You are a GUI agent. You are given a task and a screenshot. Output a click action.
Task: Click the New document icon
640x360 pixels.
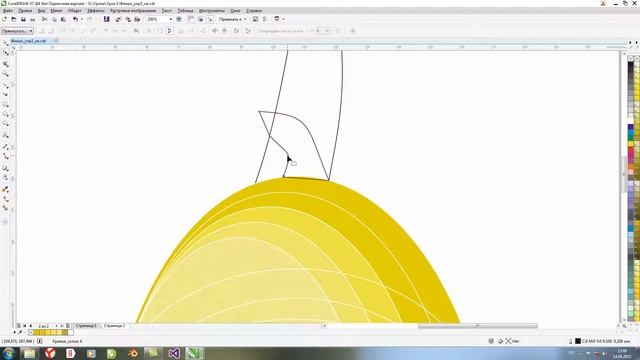click(x=4, y=19)
